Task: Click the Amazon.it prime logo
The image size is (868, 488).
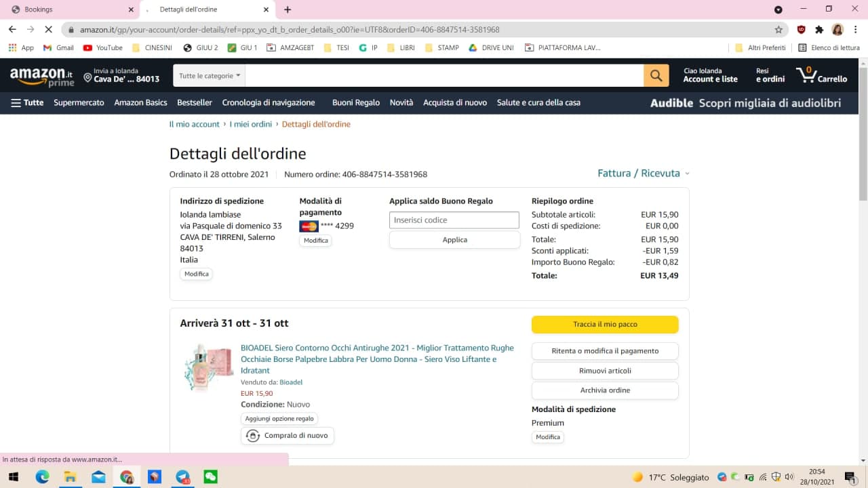Action: point(41,76)
